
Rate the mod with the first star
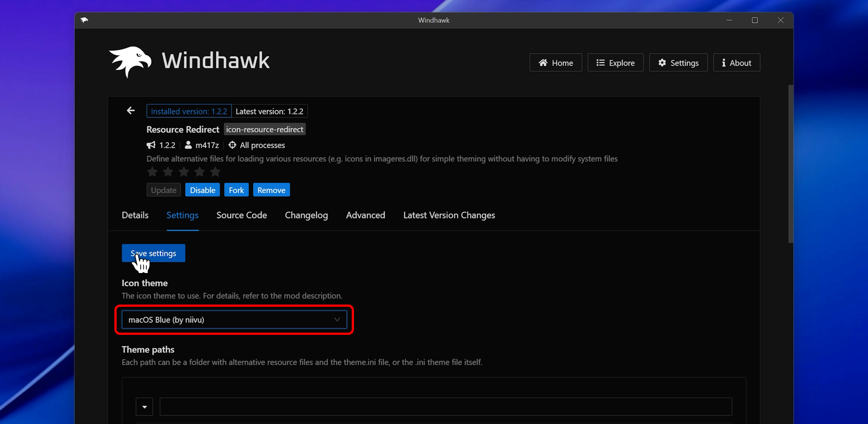click(152, 172)
